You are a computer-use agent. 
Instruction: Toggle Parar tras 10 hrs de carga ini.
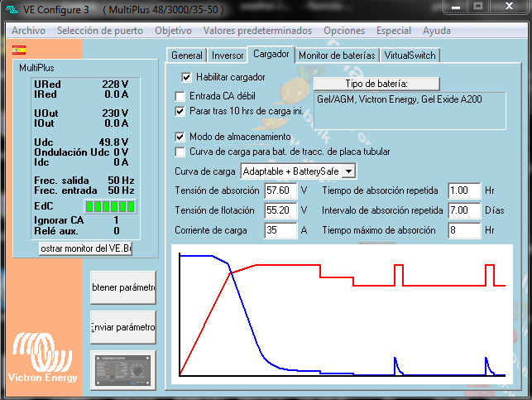point(180,111)
